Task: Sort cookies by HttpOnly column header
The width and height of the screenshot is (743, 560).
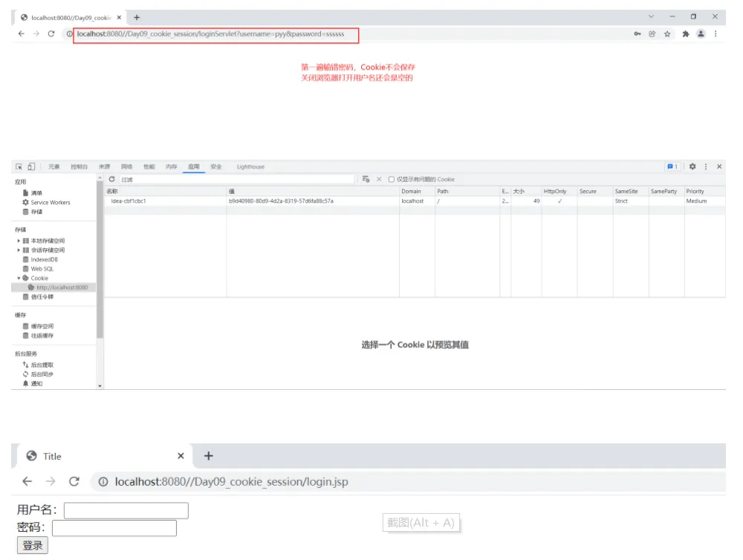Action: [x=559, y=192]
